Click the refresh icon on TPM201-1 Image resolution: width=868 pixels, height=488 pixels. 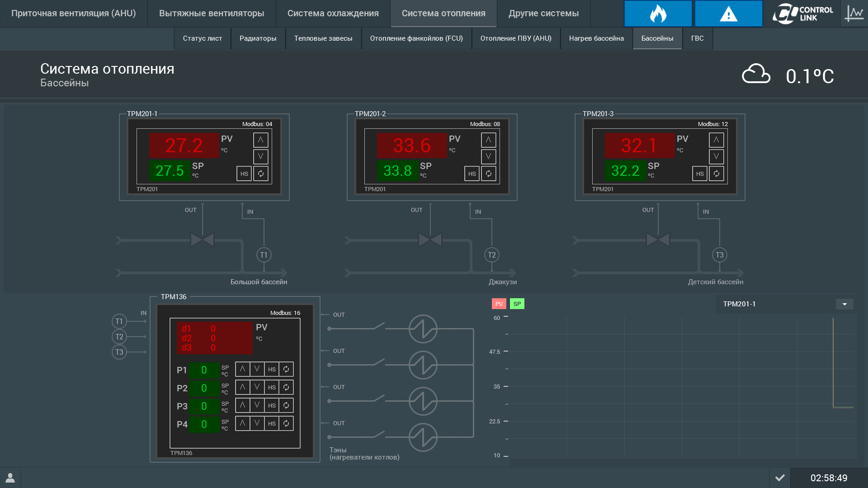(261, 174)
